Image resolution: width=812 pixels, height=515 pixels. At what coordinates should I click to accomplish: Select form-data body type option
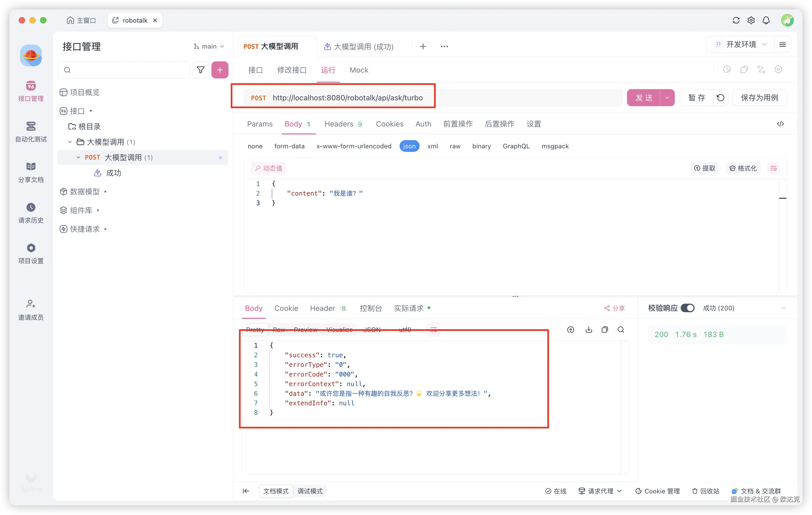pyautogui.click(x=289, y=146)
